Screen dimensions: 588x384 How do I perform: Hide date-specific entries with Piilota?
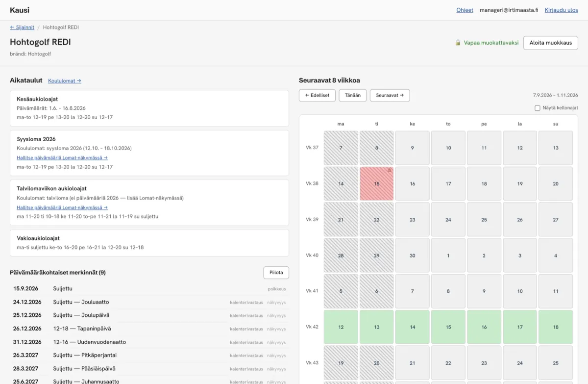(276, 273)
